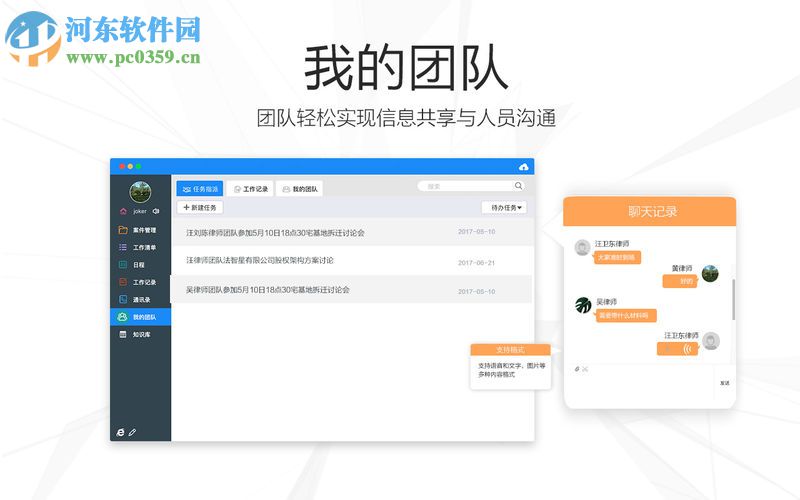Image resolution: width=800 pixels, height=500 pixels.
Task: Click 吴律师's orange message bubble
Action: pos(626,316)
